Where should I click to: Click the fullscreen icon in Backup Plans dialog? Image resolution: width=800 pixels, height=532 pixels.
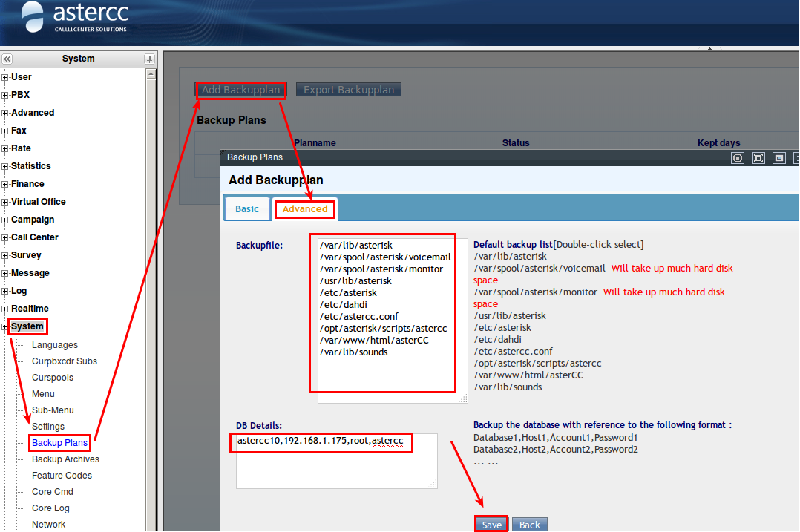(758, 158)
